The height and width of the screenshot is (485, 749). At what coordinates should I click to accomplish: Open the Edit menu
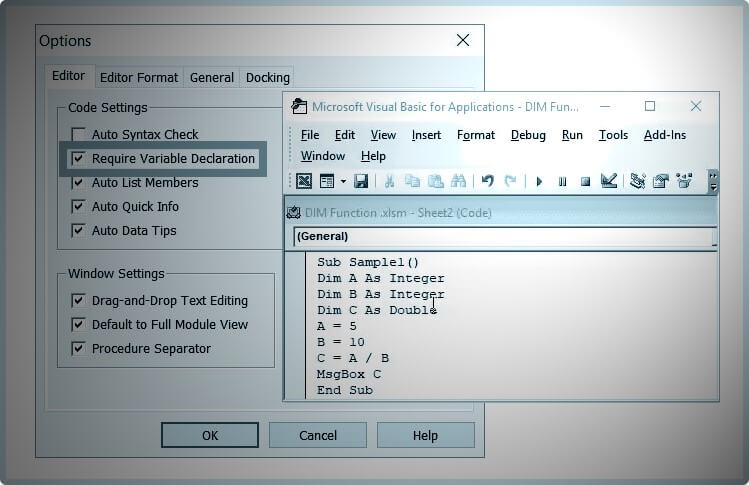pos(345,135)
